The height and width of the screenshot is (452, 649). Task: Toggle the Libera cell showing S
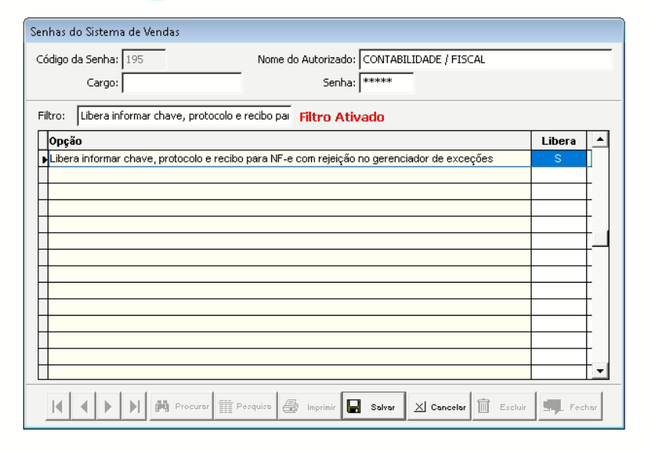pos(558,159)
